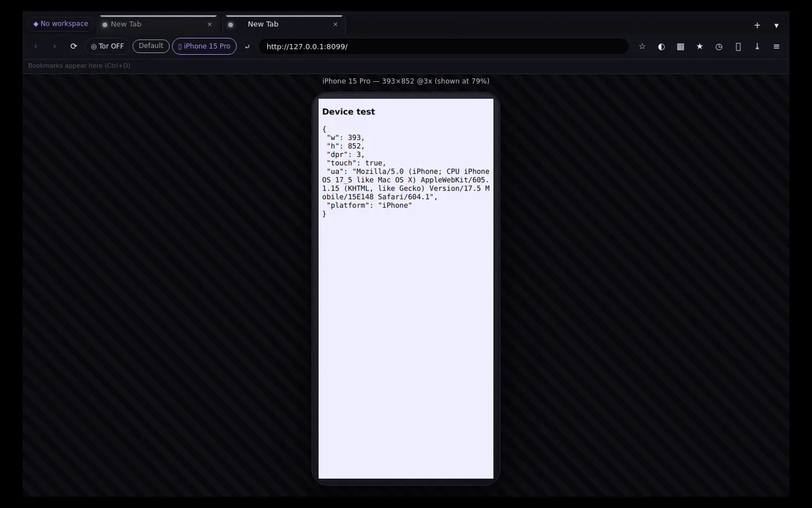Open the downloads icon
The width and height of the screenshot is (812, 508).
757,46
